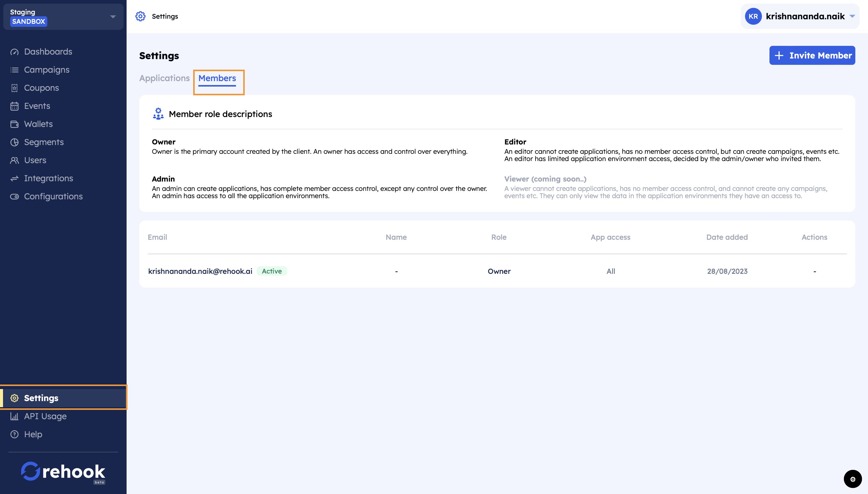Click the Actions column header
This screenshot has height=494, width=868.
[814, 237]
